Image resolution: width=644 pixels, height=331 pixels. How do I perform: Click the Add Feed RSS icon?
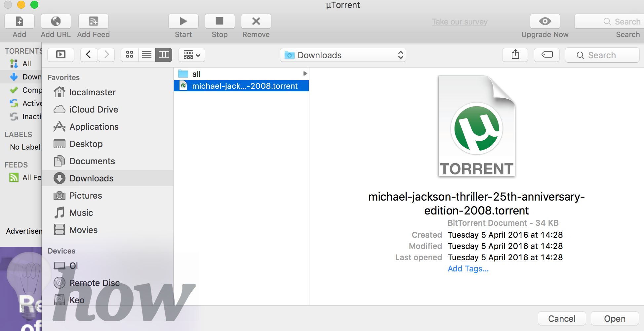point(93,22)
